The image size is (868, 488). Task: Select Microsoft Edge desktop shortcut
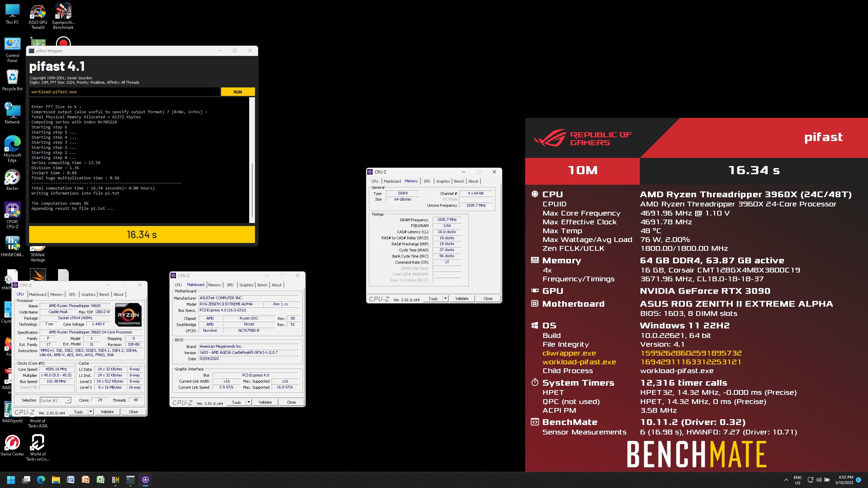tap(12, 149)
